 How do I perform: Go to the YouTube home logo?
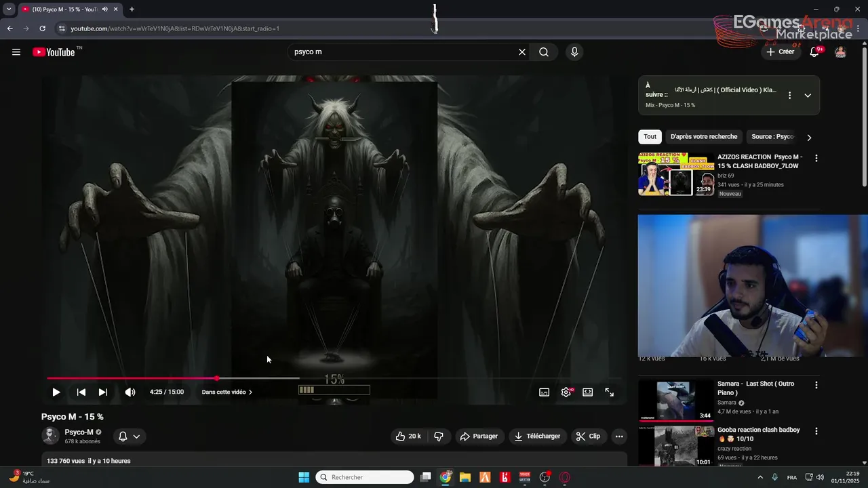(54, 52)
